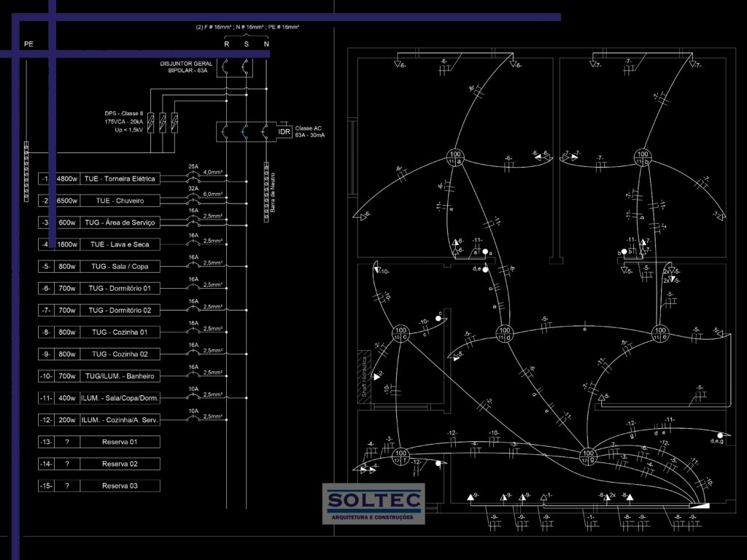The width and height of the screenshot is (747, 560).
Task: Select the Reserva 01 circuit box
Action: 120,442
